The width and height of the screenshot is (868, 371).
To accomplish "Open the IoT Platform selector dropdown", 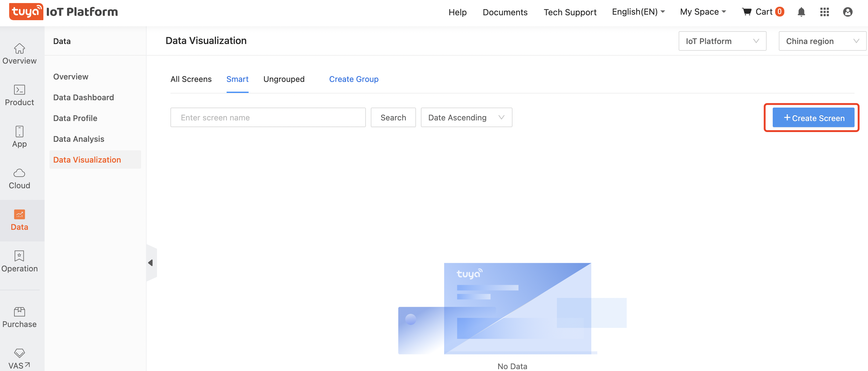I will tap(722, 41).
